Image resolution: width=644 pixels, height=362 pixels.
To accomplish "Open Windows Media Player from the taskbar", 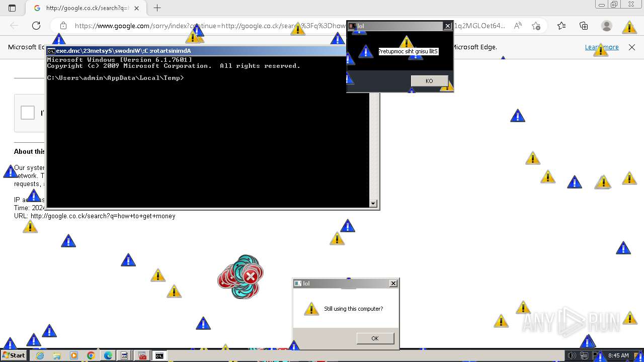I will 74,355.
